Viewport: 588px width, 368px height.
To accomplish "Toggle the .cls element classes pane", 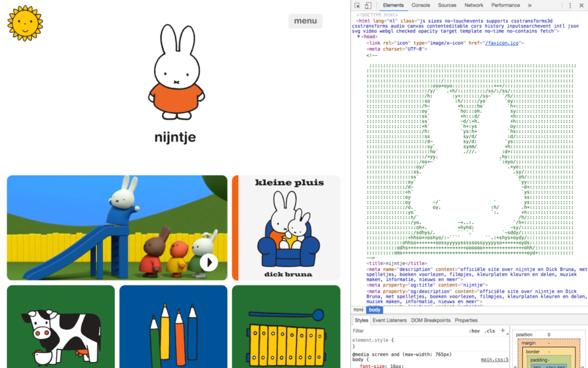I will (x=489, y=331).
